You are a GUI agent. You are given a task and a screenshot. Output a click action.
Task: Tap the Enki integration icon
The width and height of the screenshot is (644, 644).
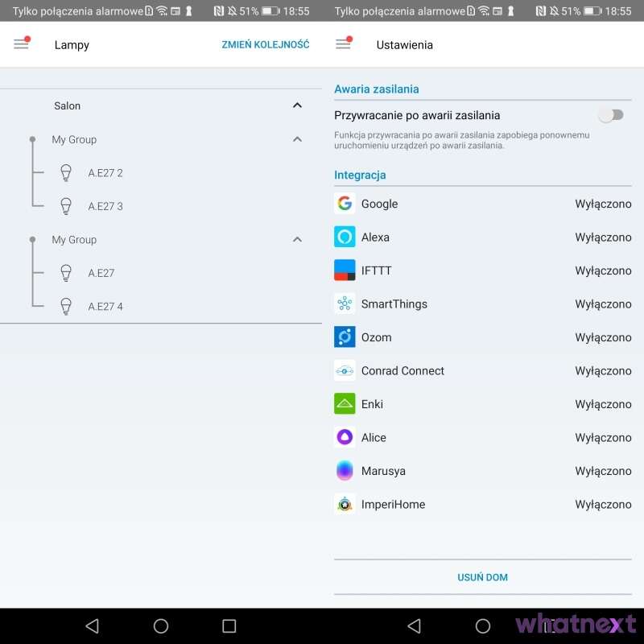345,404
